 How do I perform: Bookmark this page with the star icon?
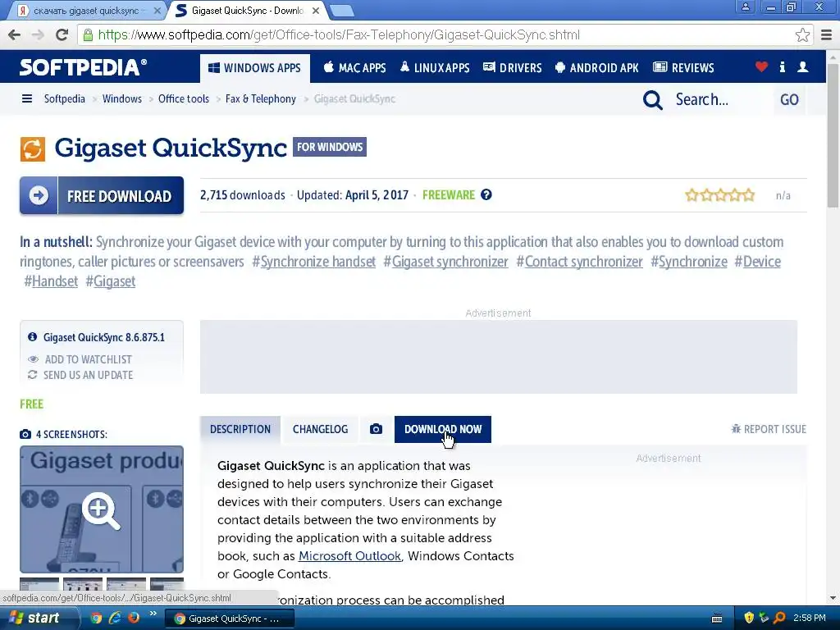(802, 34)
